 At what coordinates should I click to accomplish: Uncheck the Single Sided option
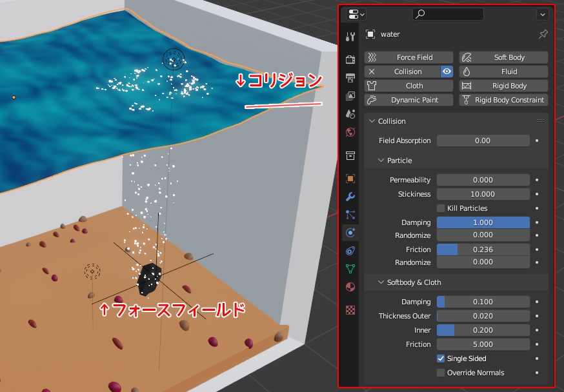[x=441, y=358]
